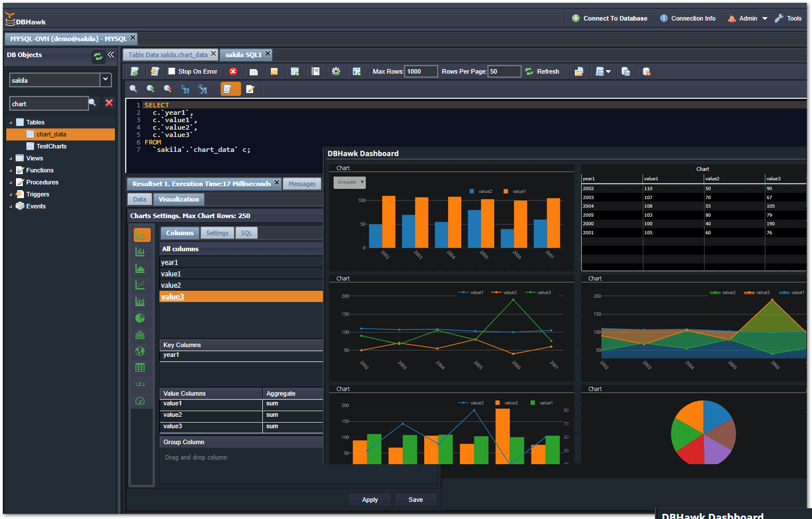Open the Grouped chart mode dropdown
Screen dimensions: 812x519
point(349,182)
